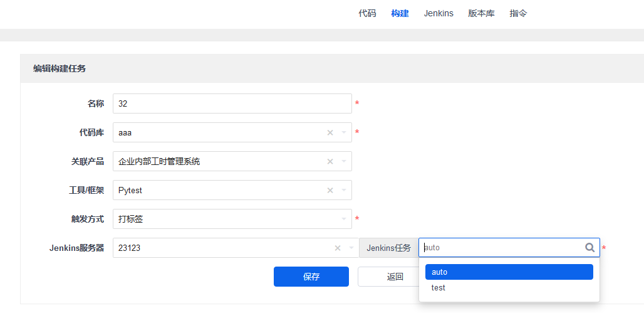Select the auto option in the dropdown list
The width and height of the screenshot is (644, 313).
pyautogui.click(x=509, y=272)
